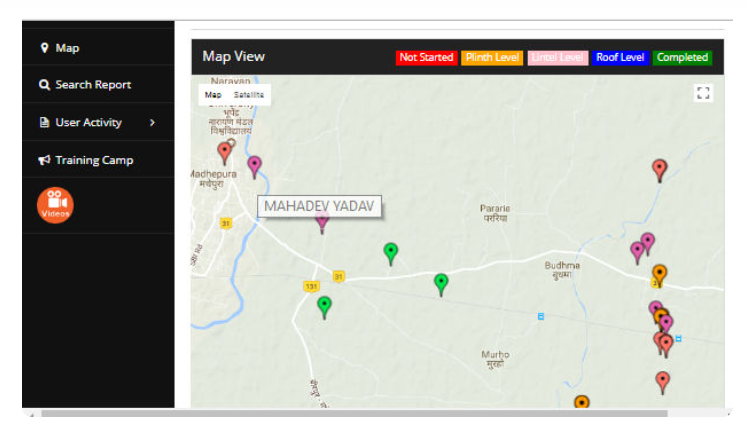
Task: Switch to Satellite view type
Action: tap(249, 95)
